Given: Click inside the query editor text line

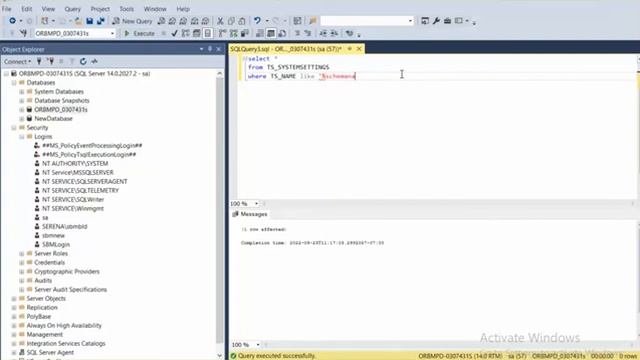Looking at the screenshot, I should pos(301,77).
